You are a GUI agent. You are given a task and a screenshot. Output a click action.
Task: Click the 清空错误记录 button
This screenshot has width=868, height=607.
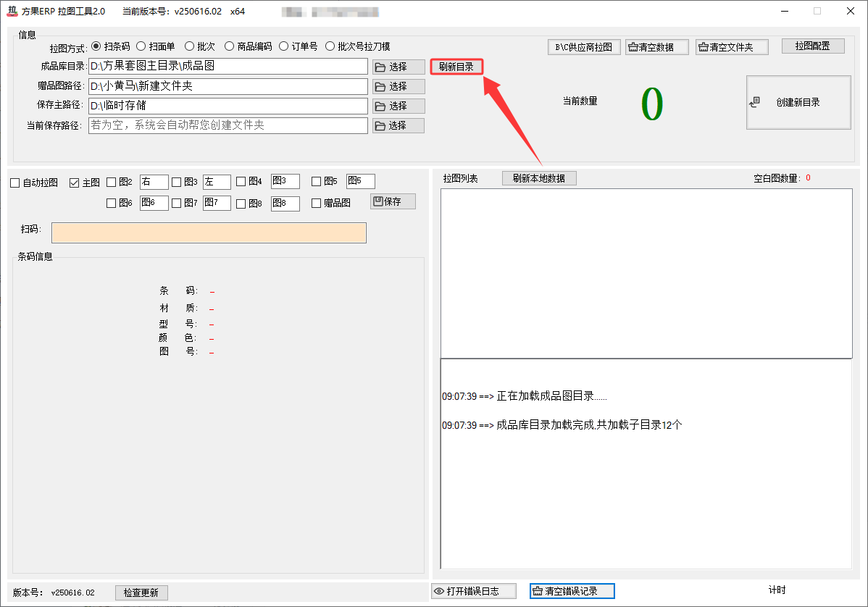tap(572, 591)
